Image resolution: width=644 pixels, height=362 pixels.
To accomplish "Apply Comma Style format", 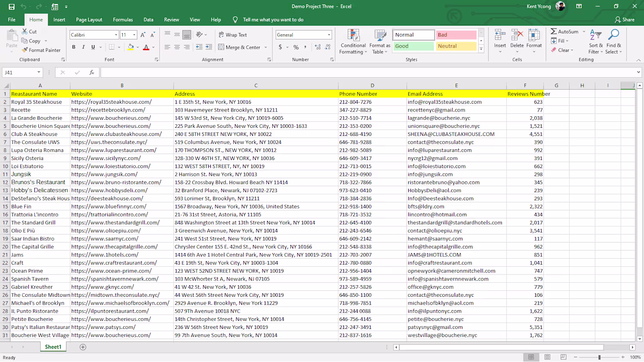I will pos(305,47).
